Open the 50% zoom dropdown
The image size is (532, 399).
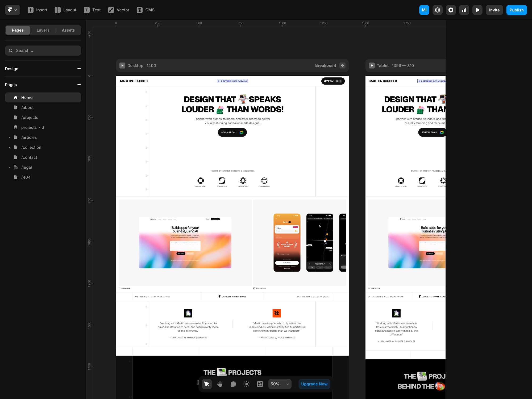click(280, 384)
